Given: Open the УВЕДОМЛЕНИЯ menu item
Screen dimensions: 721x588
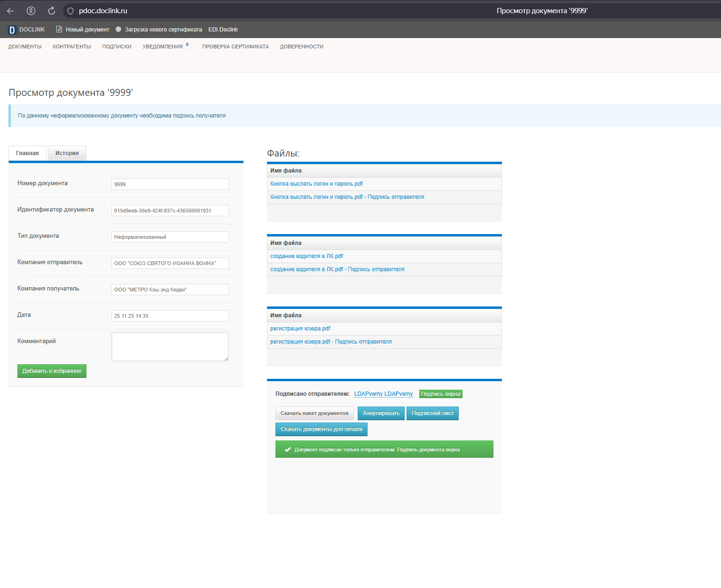Looking at the screenshot, I should coord(163,47).
